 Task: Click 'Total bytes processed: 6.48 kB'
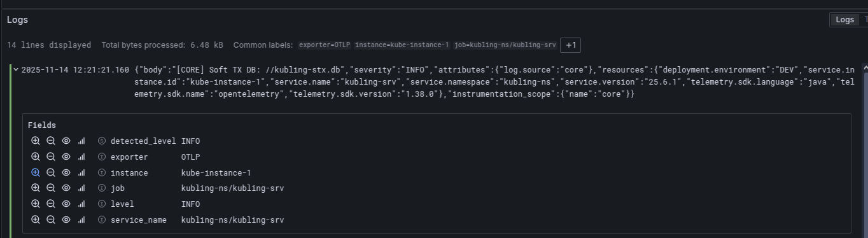point(162,45)
